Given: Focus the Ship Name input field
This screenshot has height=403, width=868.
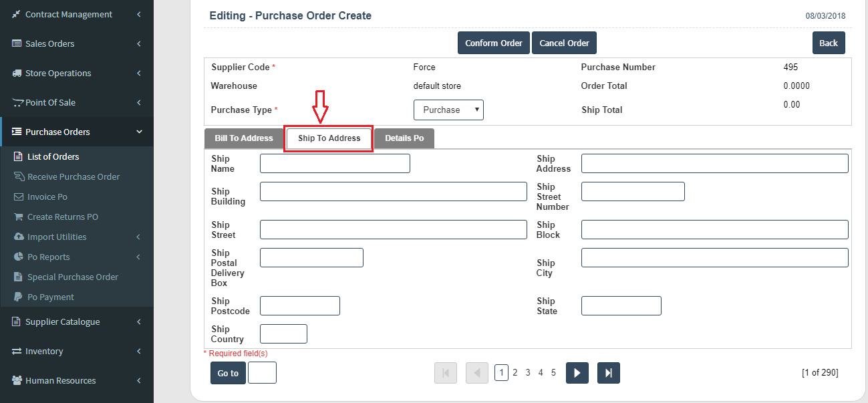Looking at the screenshot, I should [x=335, y=164].
